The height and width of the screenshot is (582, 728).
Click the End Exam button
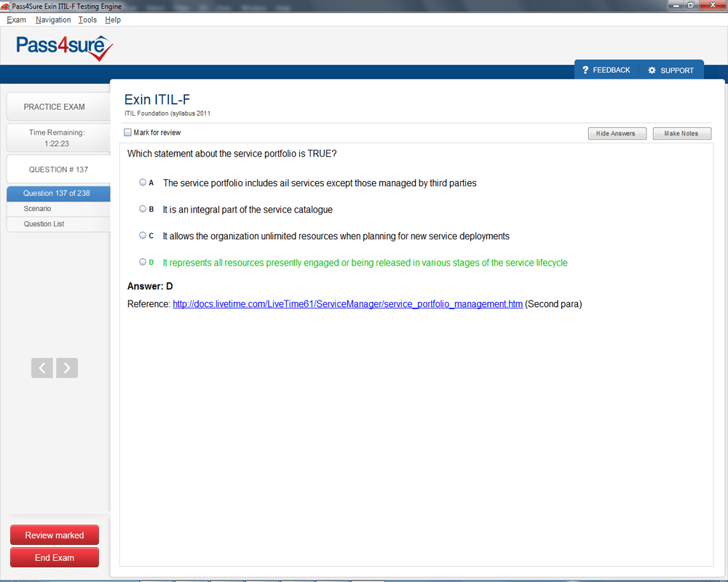55,557
